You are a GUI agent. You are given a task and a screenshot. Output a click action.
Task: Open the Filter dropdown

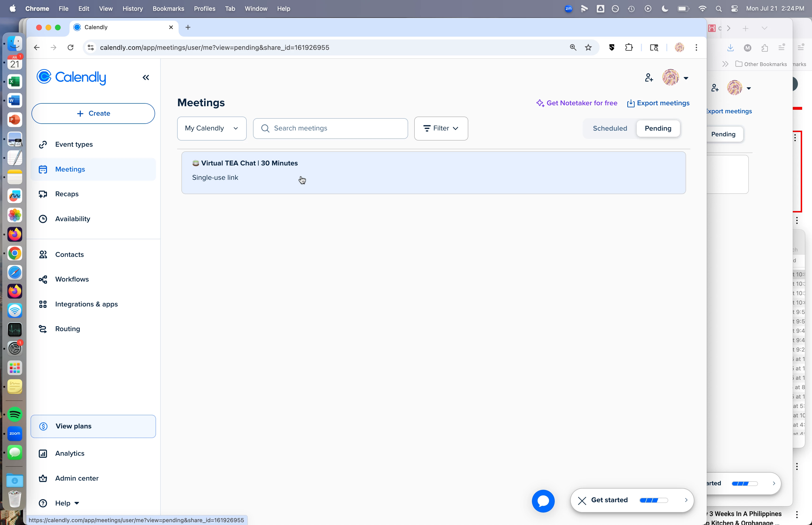pyautogui.click(x=441, y=128)
